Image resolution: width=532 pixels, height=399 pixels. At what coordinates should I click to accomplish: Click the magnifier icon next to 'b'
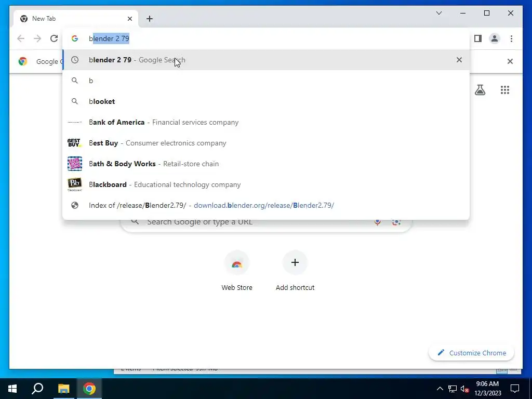coord(75,81)
